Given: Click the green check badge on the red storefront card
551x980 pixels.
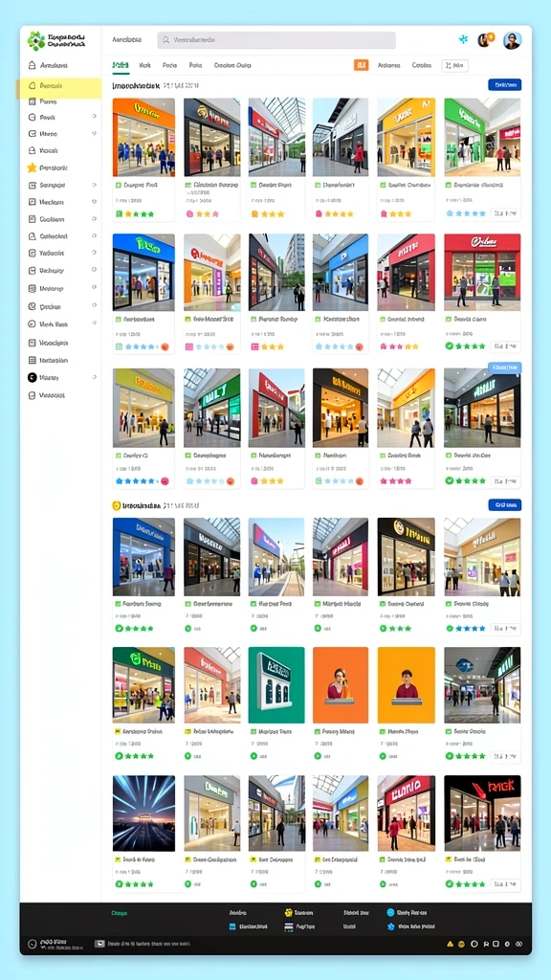Looking at the screenshot, I should tap(450, 346).
